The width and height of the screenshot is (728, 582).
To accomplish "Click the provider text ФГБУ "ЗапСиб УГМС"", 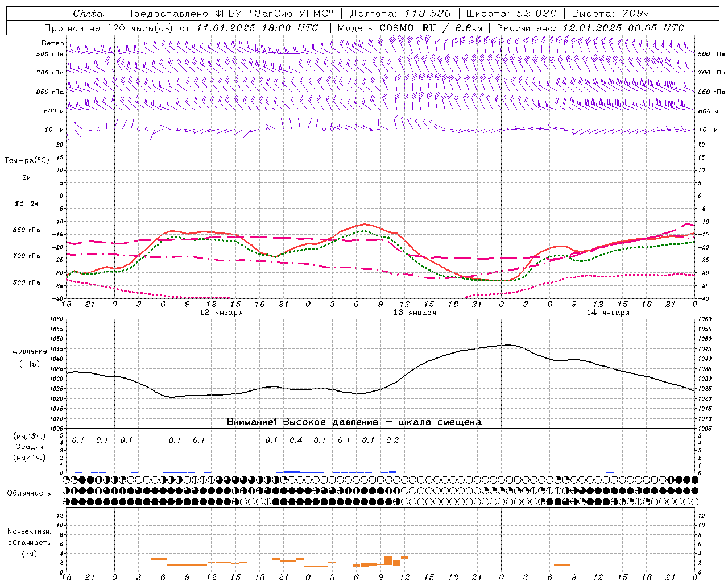I will click(x=275, y=14).
